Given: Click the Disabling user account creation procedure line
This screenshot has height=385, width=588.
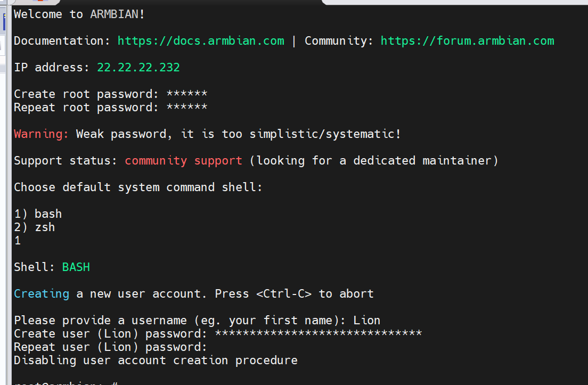Looking at the screenshot, I should (x=156, y=361).
